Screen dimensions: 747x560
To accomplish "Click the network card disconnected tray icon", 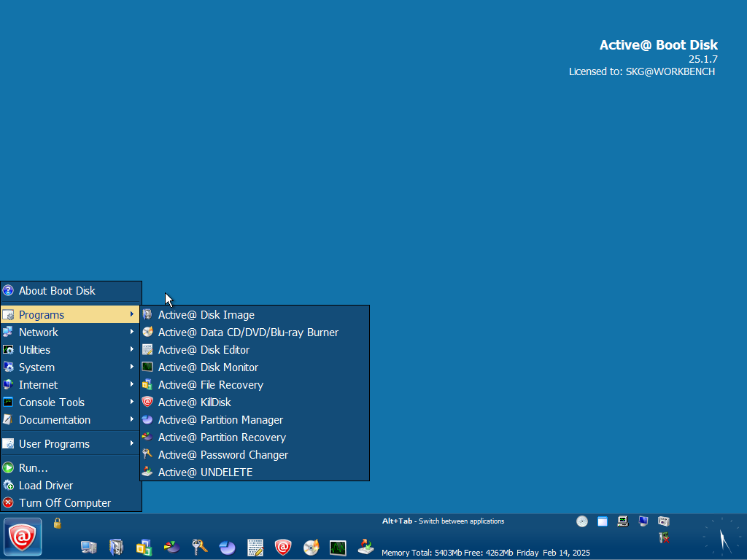I will point(664,538).
